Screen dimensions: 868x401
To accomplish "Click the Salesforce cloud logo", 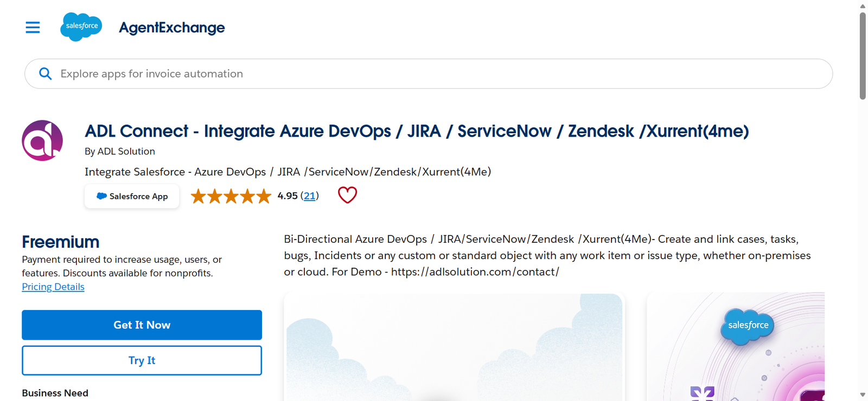I will 81,27.
